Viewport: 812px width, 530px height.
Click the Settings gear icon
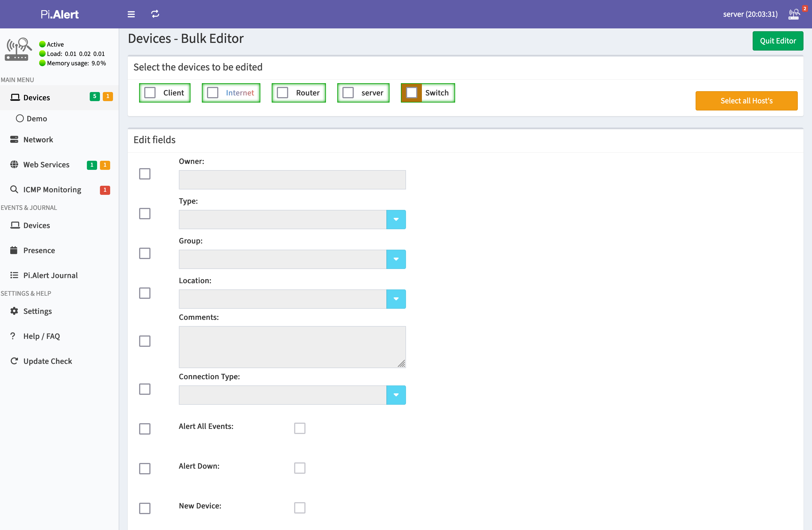(14, 311)
